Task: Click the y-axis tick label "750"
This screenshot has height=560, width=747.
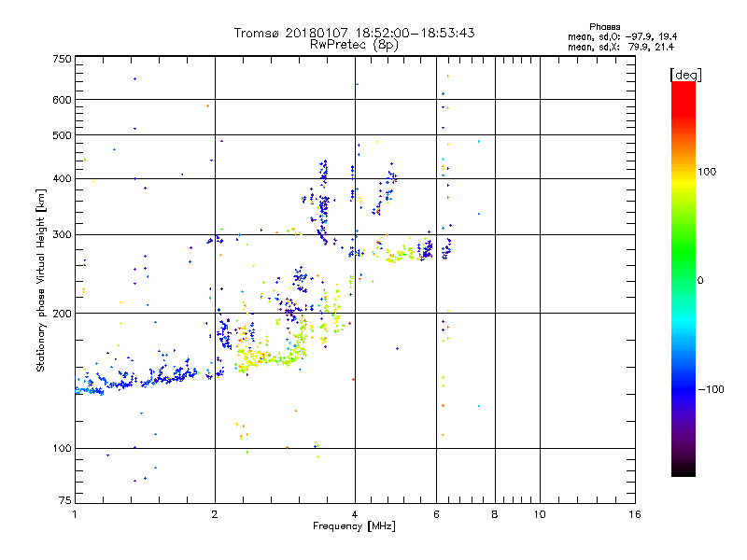Action: 62,59
